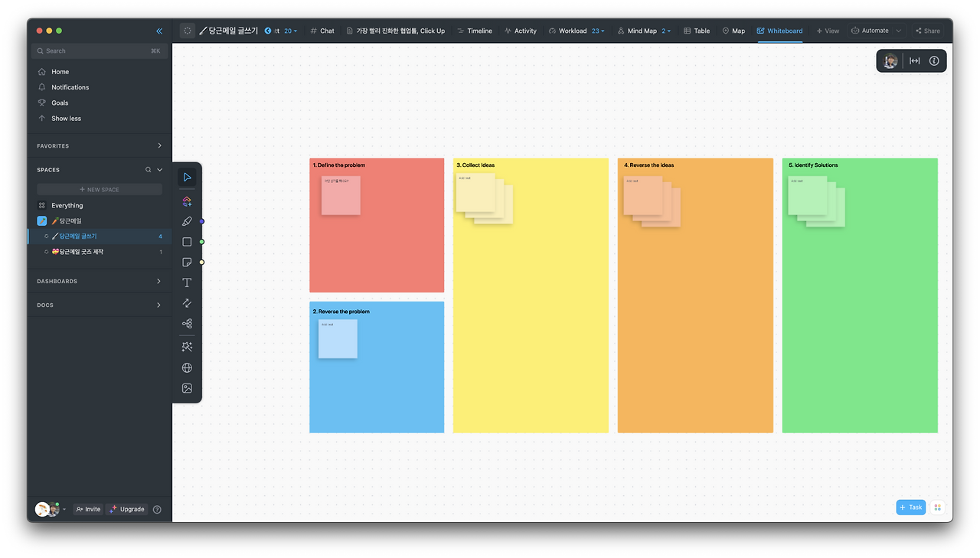980x558 pixels.
Task: Click the '4. Reverse the ideas' heading
Action: coord(648,165)
